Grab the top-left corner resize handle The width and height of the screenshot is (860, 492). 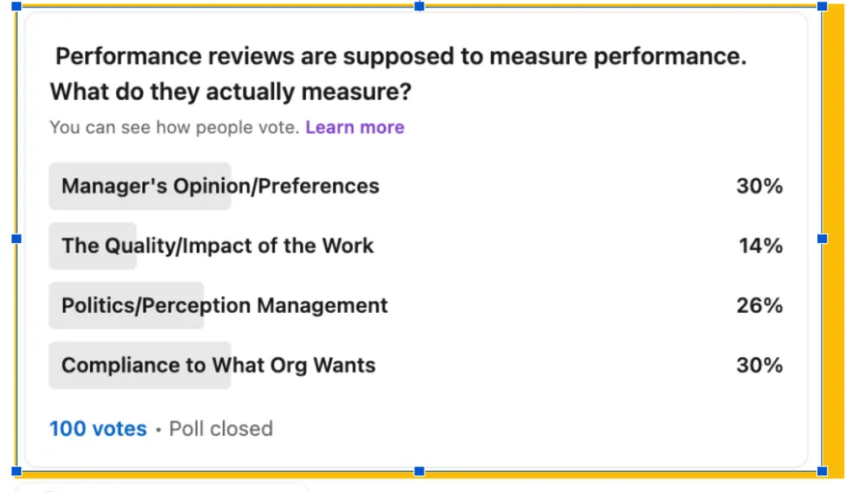pyautogui.click(x=16, y=7)
